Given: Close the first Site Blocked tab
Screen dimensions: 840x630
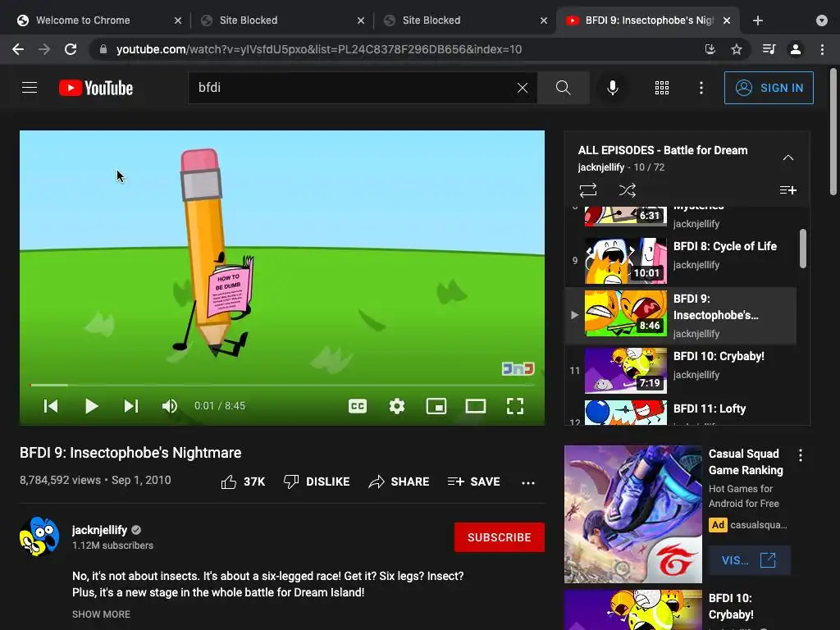Looking at the screenshot, I should coord(361,21).
